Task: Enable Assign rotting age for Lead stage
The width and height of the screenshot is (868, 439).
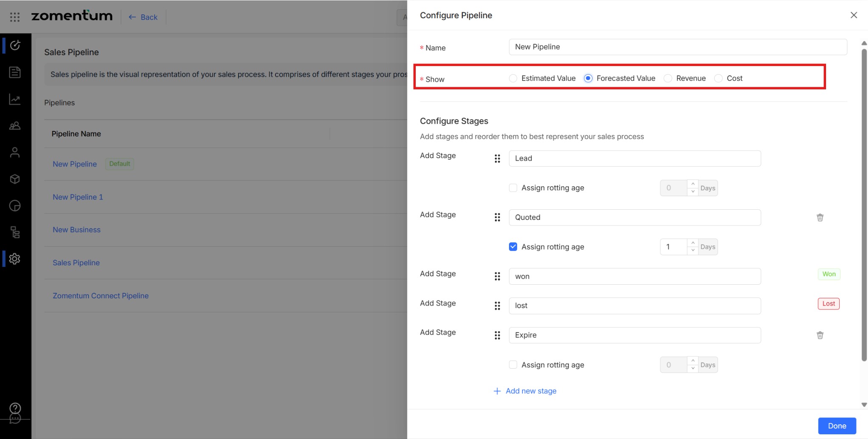Action: (513, 188)
